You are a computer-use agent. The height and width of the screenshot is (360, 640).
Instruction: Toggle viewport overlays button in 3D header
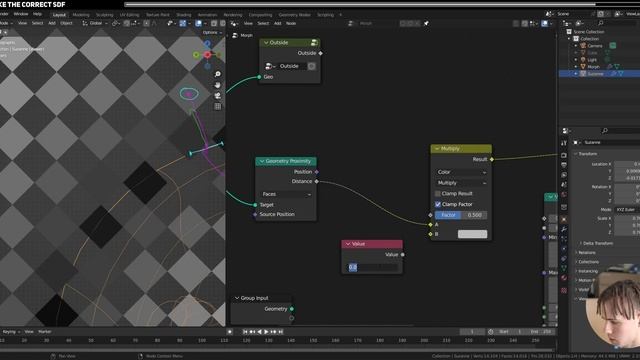tap(198, 23)
